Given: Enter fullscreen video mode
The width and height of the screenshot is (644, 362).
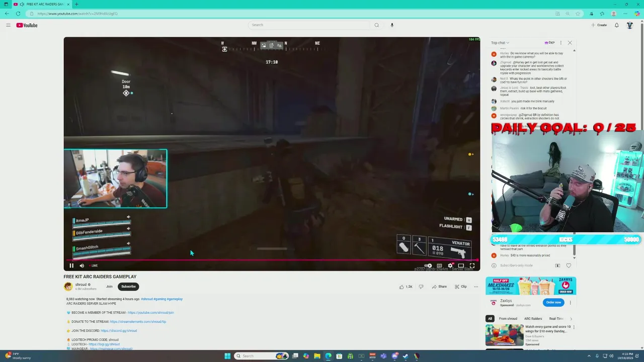Looking at the screenshot, I should pyautogui.click(x=472, y=265).
